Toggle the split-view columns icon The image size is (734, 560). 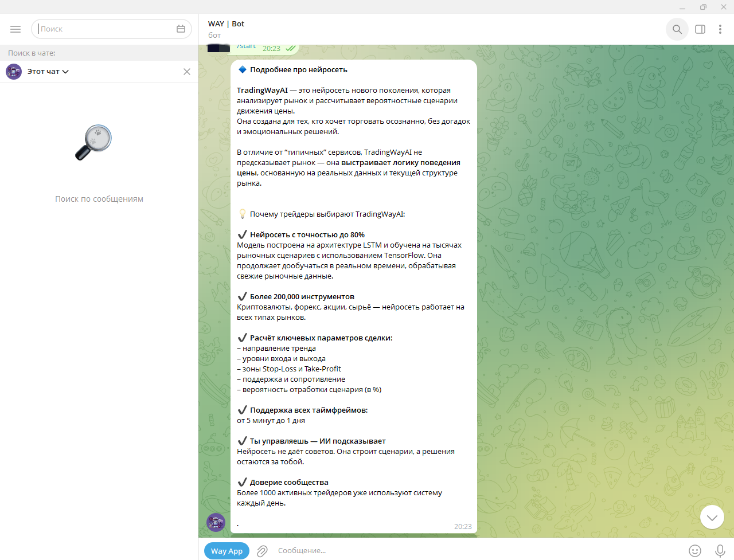(x=700, y=29)
